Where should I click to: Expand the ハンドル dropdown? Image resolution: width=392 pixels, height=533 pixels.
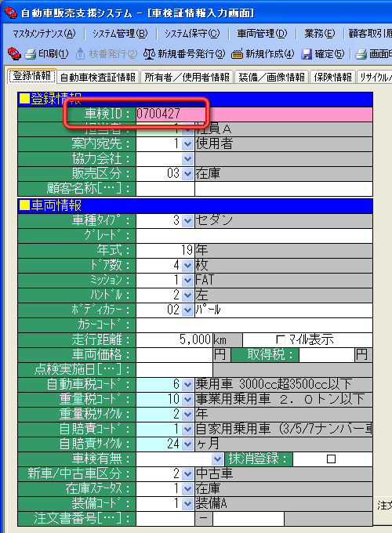[187, 295]
